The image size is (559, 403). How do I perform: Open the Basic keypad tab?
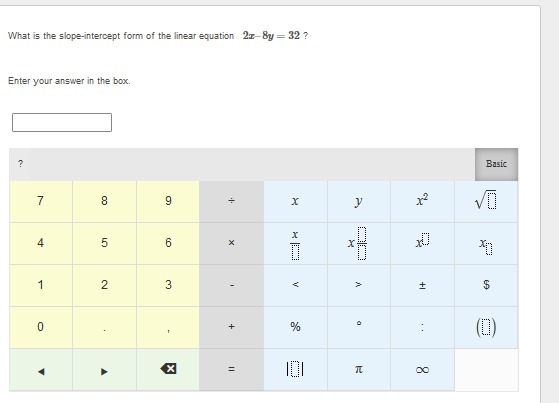[x=496, y=164]
